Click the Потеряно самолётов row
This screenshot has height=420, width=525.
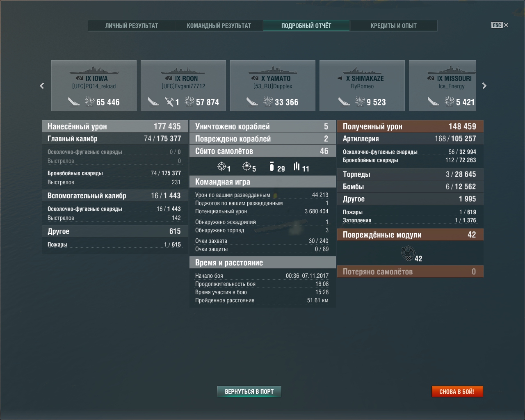(x=410, y=272)
